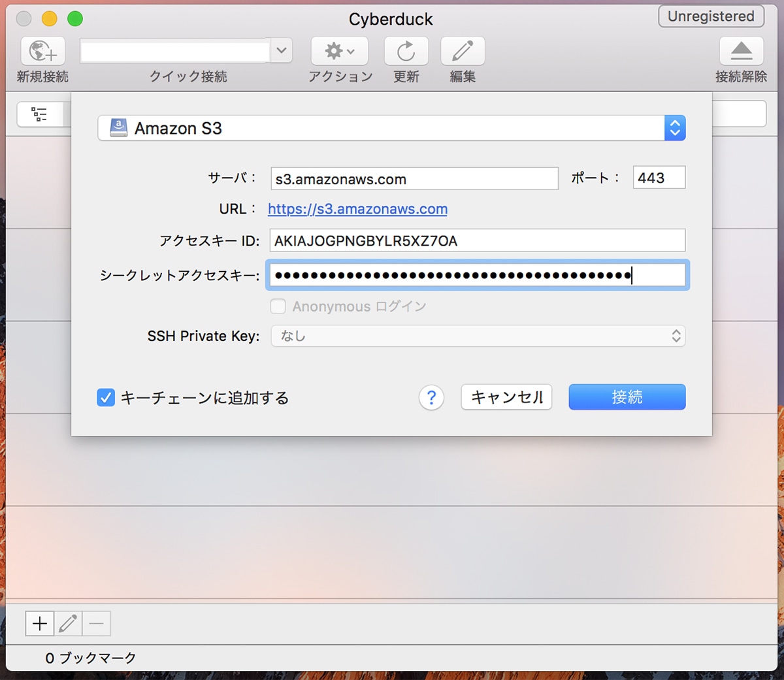Click the Unregistered button in title bar
This screenshot has height=680, width=784.
(711, 16)
